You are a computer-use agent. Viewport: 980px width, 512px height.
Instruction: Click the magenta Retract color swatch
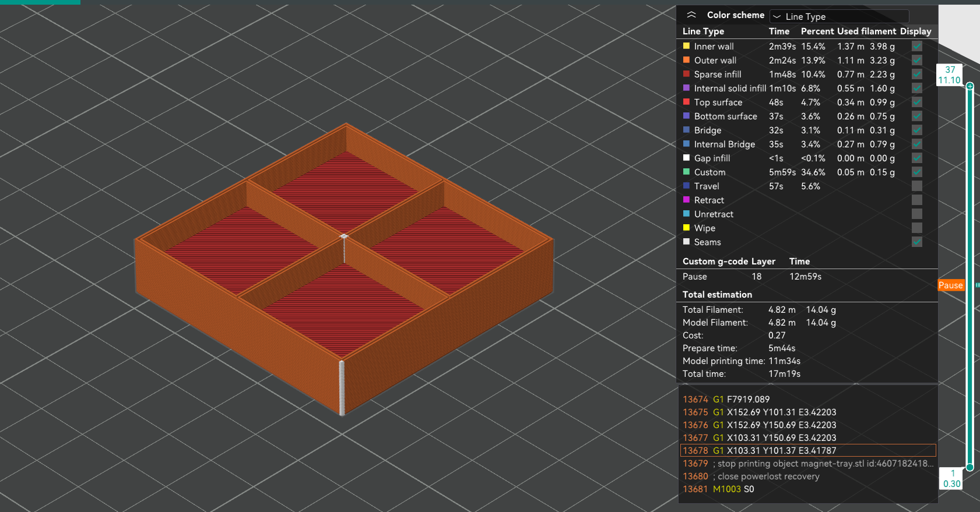[686, 200]
